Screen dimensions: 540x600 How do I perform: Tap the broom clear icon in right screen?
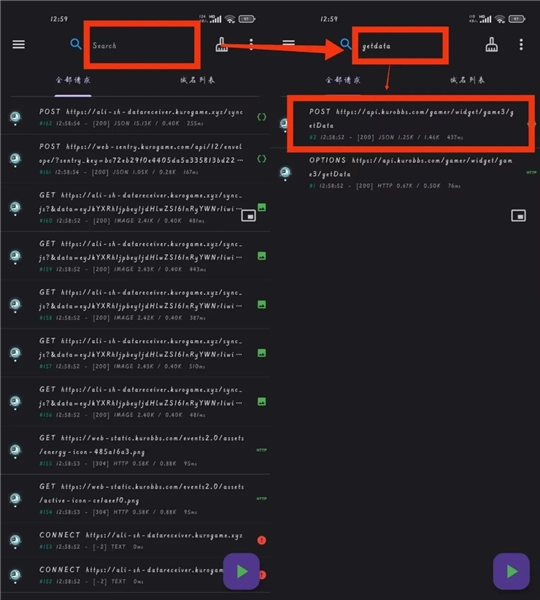point(491,45)
